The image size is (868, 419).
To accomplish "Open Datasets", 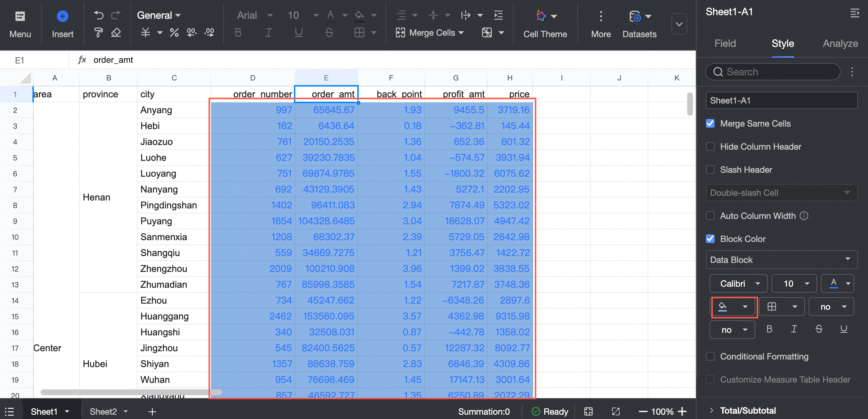I will (639, 24).
